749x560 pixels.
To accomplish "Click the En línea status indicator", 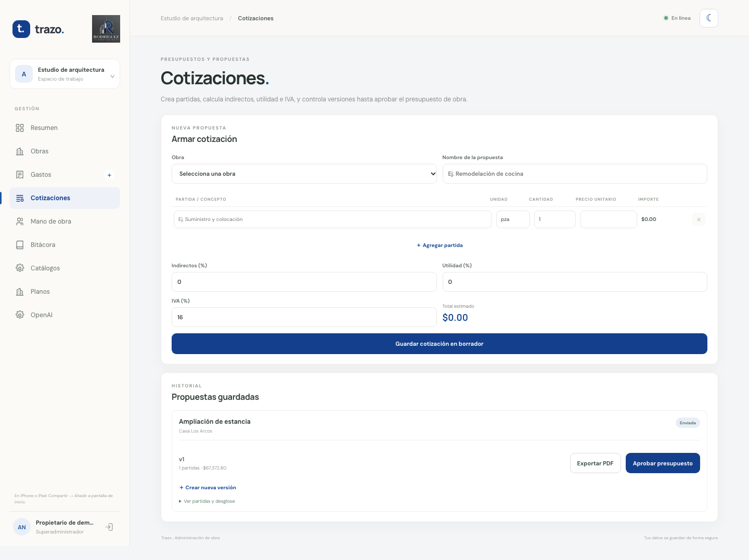I will (x=677, y=18).
